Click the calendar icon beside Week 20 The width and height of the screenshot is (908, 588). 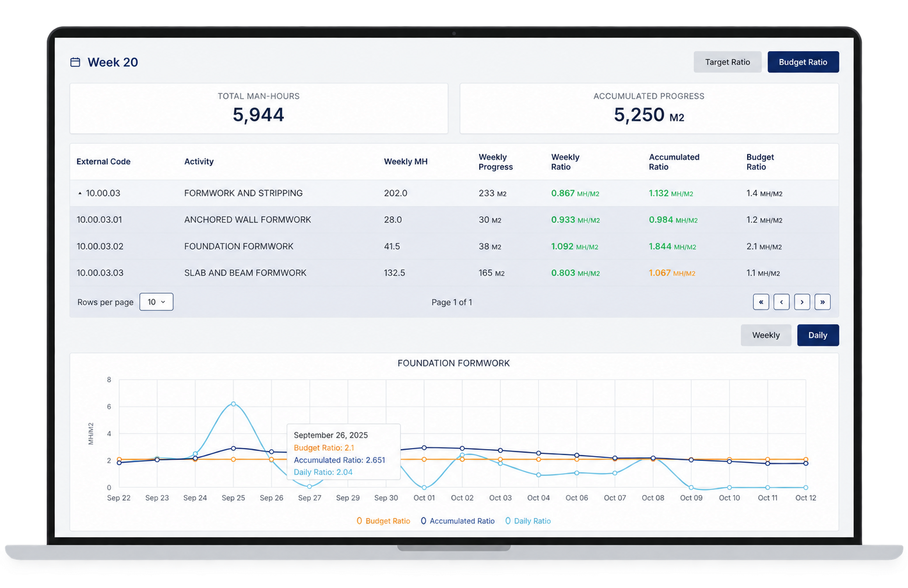[75, 62]
